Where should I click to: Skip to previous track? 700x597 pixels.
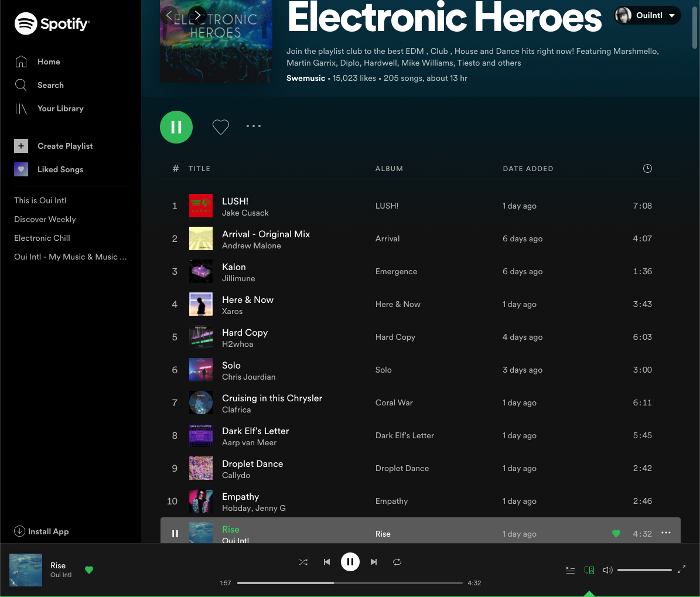pos(327,562)
